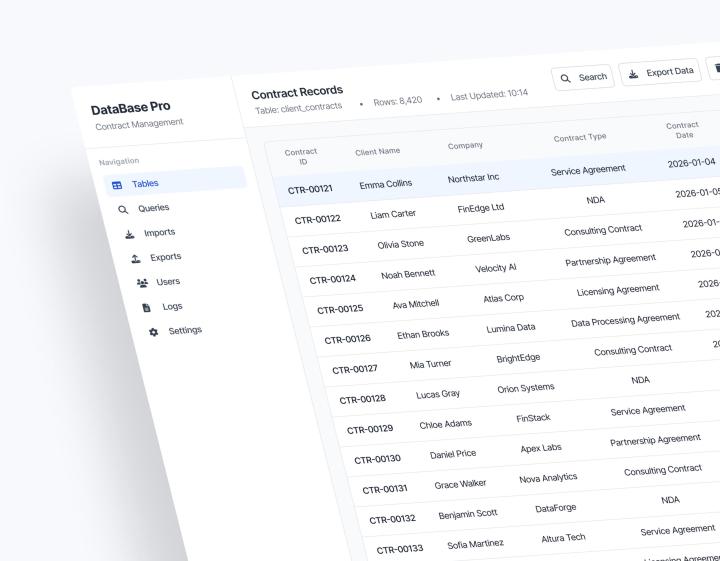Select contract CTR-00131
This screenshot has height=561, width=720.
385,489
